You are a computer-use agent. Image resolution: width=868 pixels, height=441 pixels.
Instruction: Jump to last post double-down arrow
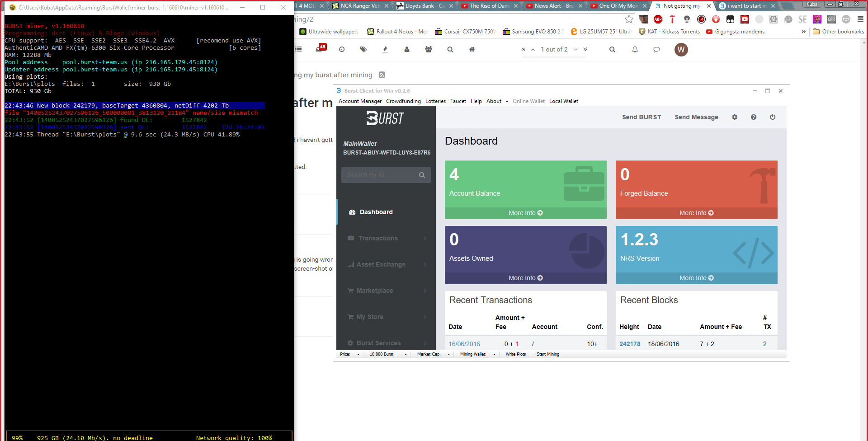[585, 49]
